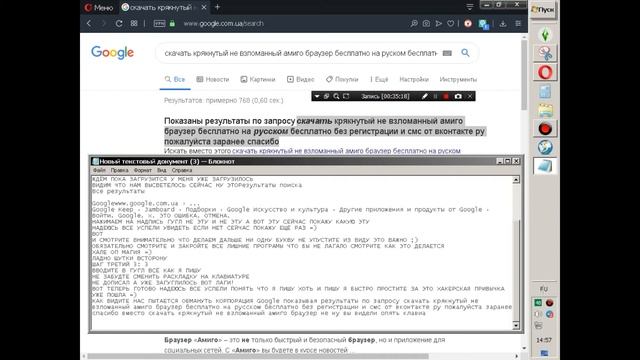Click Notepad scrollbar up arrow
Screen dimensions: 640x360
pos(516,180)
